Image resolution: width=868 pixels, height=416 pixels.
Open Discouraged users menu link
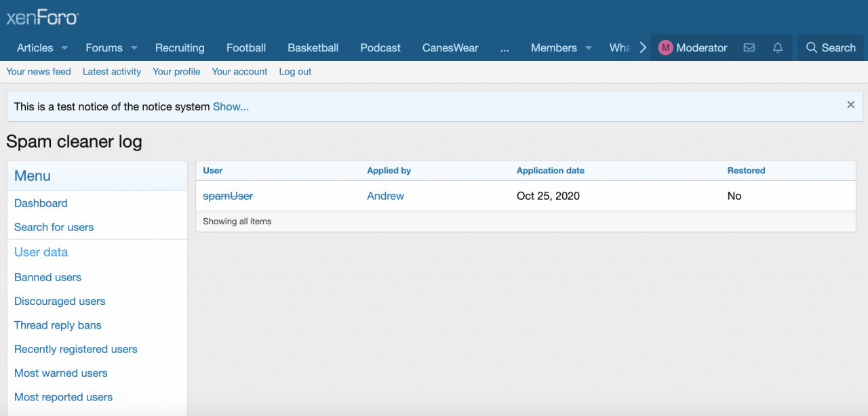(60, 301)
